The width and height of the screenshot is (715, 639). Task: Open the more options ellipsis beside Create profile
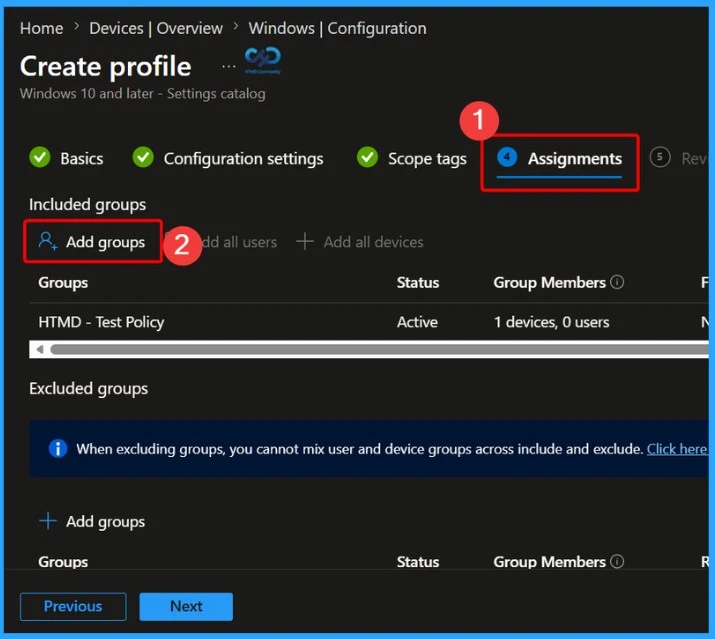coord(228,67)
